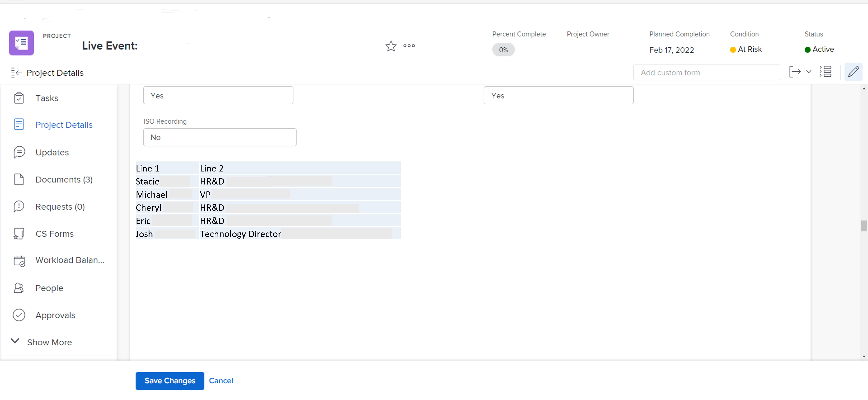Click the export arrow icon
The height and width of the screenshot is (400, 868).
tap(795, 72)
